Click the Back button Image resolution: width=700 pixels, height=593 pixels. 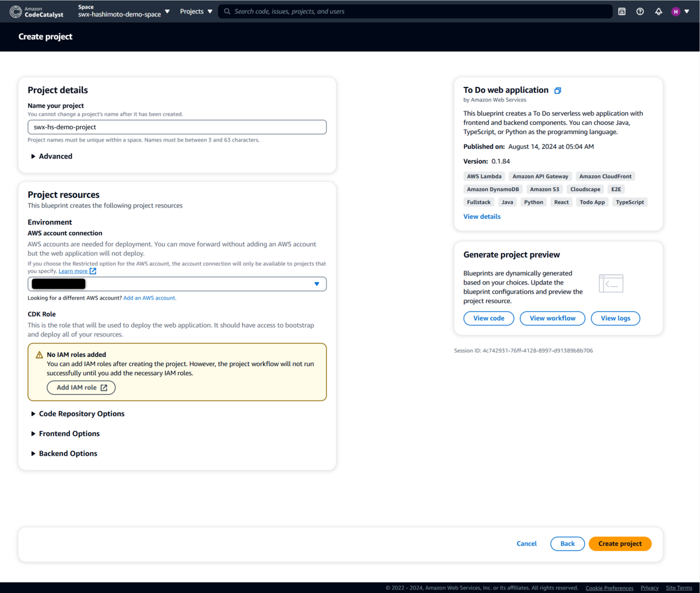[568, 543]
